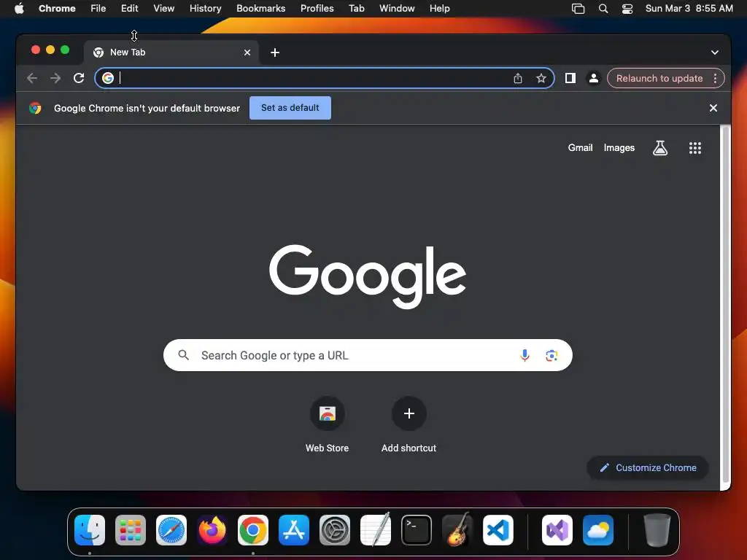This screenshot has width=747, height=560.
Task: Open the Edit menu
Action: point(129,9)
